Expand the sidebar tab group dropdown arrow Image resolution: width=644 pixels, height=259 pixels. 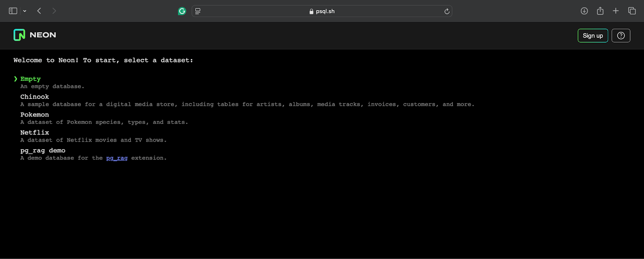pos(25,11)
